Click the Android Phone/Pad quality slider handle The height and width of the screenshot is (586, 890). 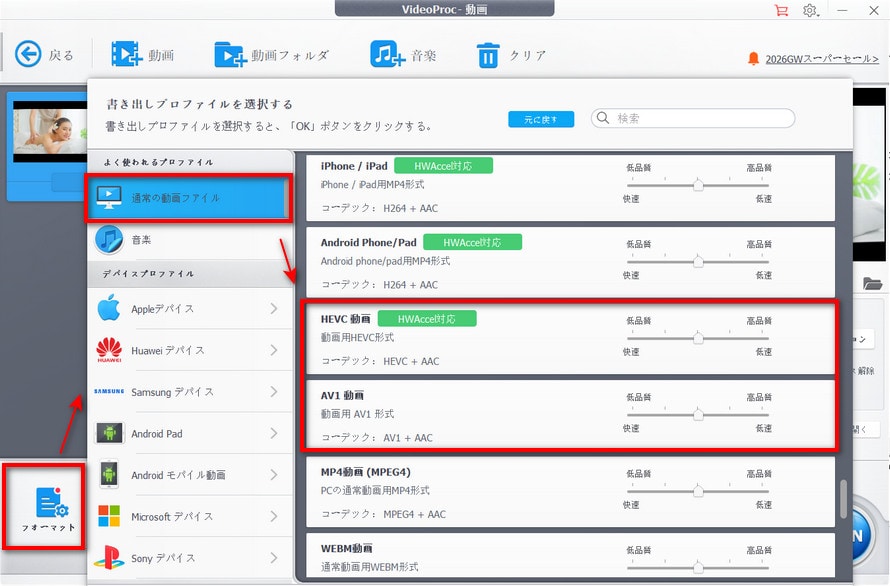pos(698,262)
